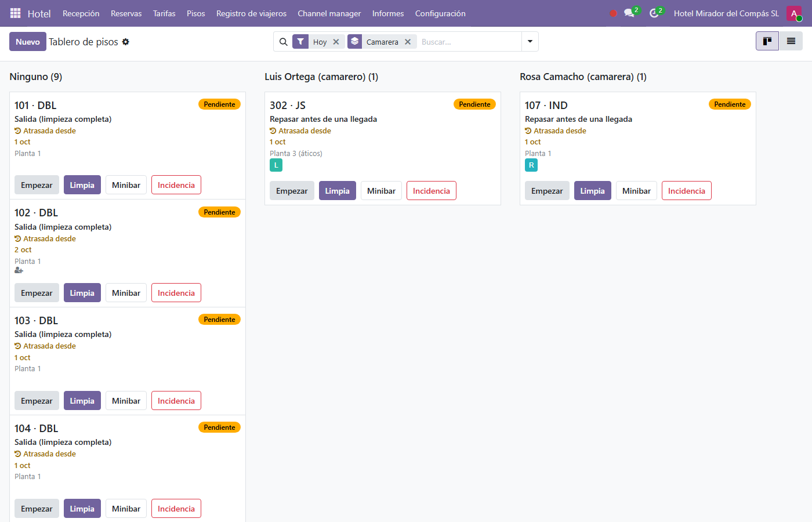Open the Tarifas menu
Image resolution: width=812 pixels, height=522 pixels.
point(164,13)
